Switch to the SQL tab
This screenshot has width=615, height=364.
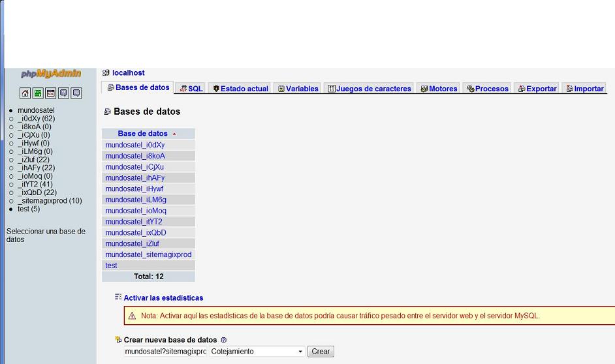pyautogui.click(x=191, y=89)
